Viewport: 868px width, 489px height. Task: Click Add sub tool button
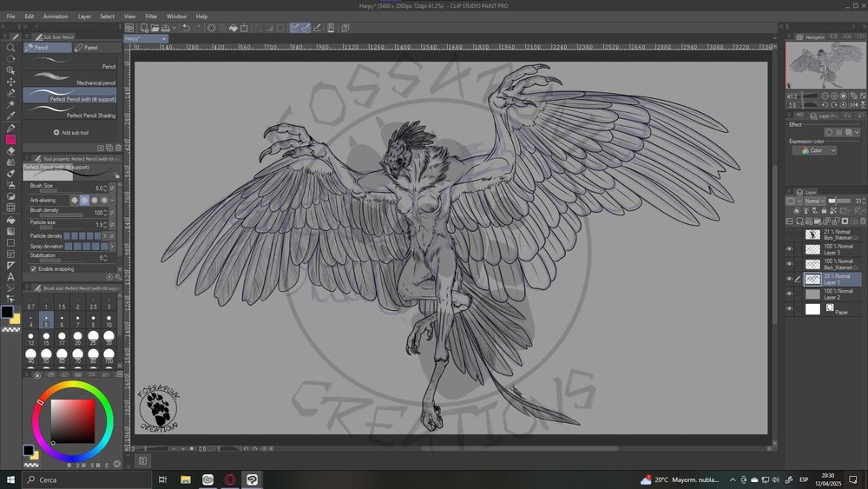[x=71, y=133]
